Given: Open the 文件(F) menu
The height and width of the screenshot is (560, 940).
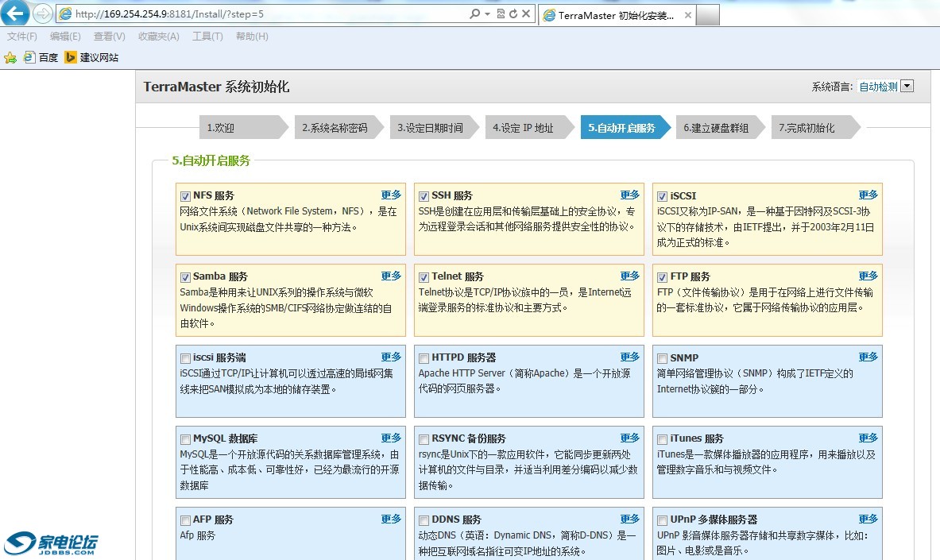Looking at the screenshot, I should click(22, 37).
